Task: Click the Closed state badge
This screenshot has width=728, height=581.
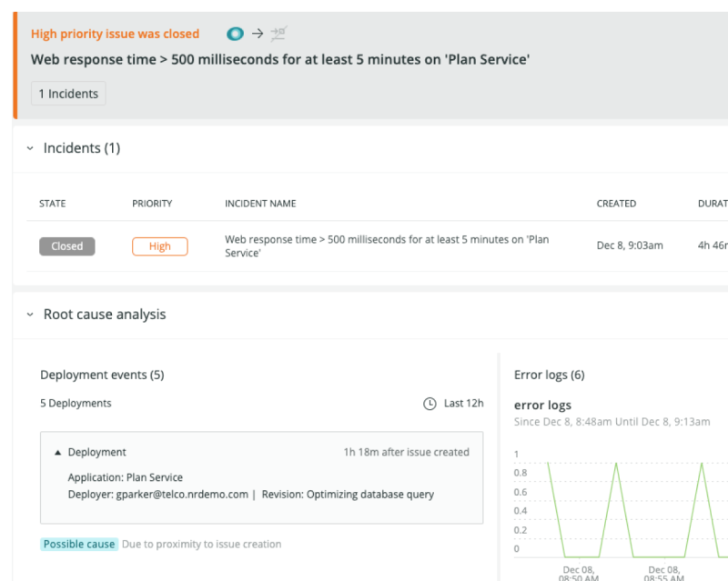Action: [x=66, y=246]
